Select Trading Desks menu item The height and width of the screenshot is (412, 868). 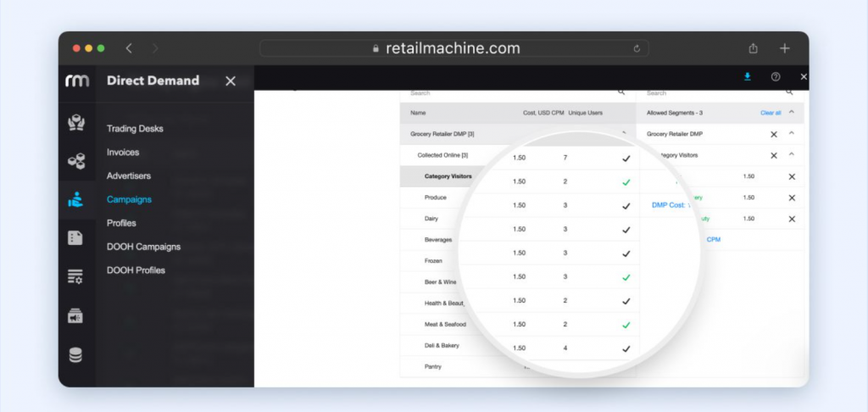click(x=135, y=129)
